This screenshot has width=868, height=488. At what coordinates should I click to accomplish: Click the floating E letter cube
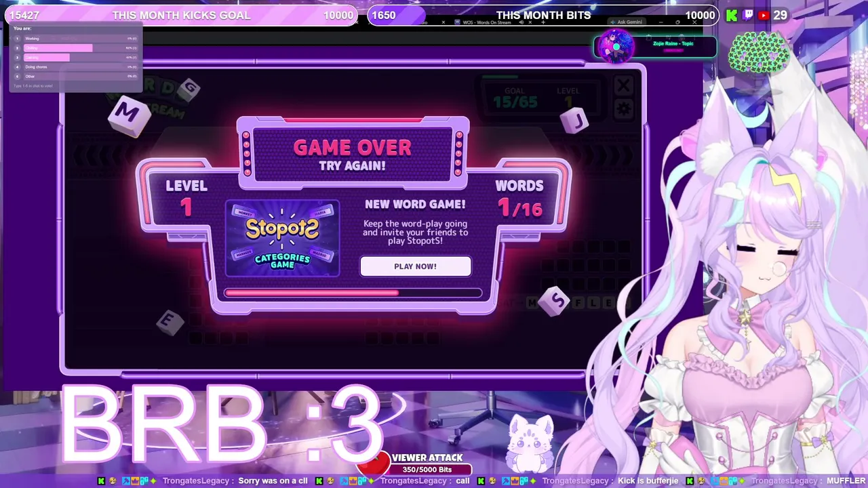169,321
